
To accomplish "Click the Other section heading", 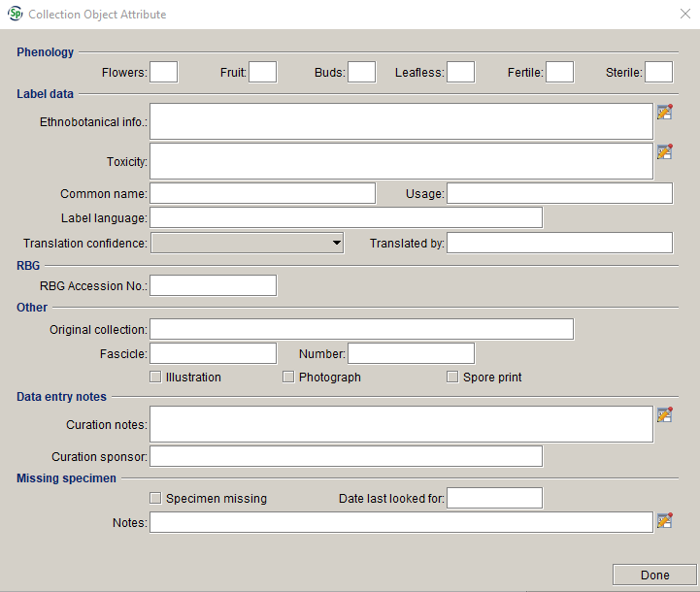I will click(32, 308).
